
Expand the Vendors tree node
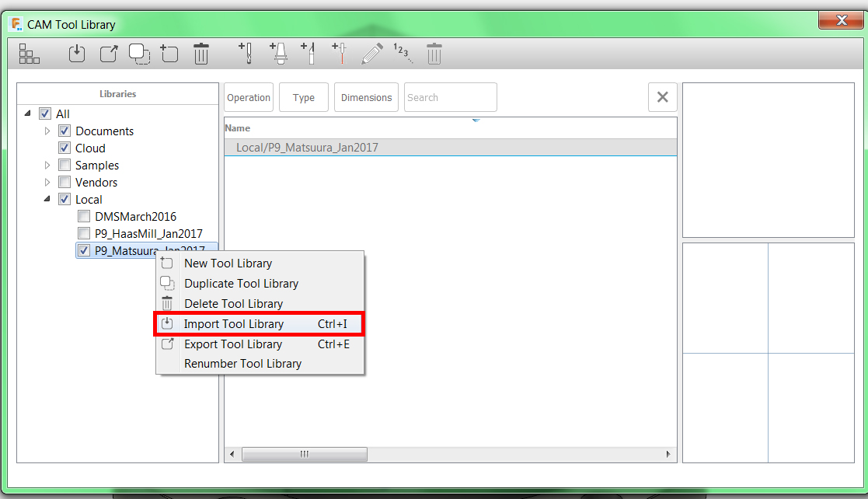click(47, 182)
